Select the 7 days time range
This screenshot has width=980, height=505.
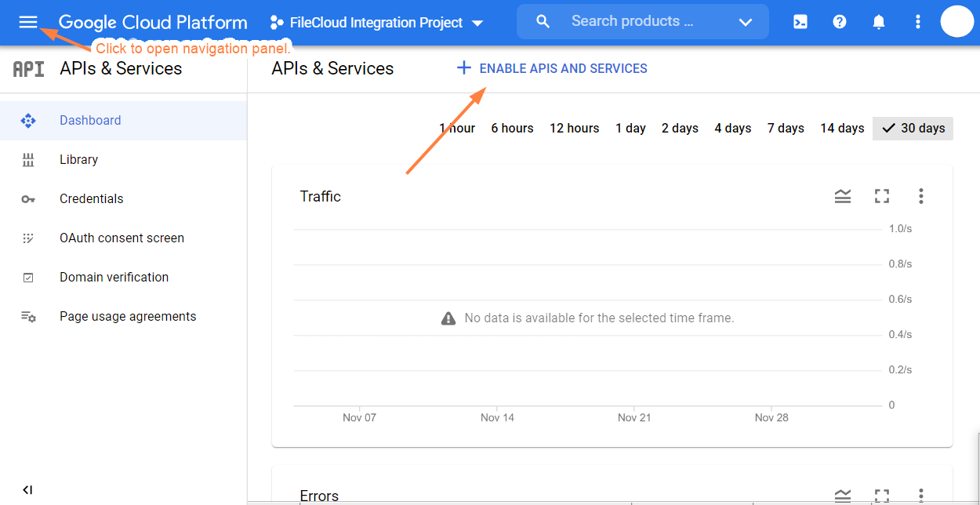[785, 128]
